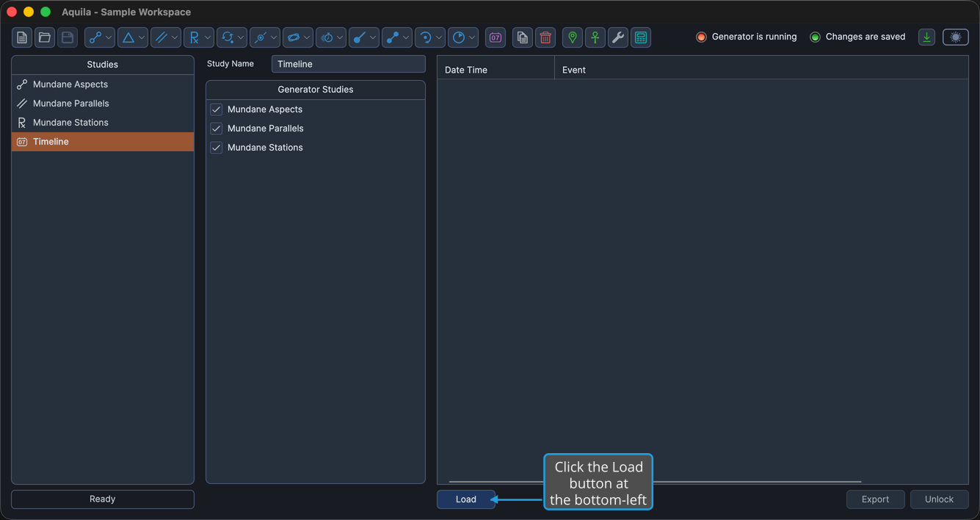Click the two-node connector toolbar icon
Image resolution: width=980 pixels, height=520 pixels.
(x=392, y=37)
